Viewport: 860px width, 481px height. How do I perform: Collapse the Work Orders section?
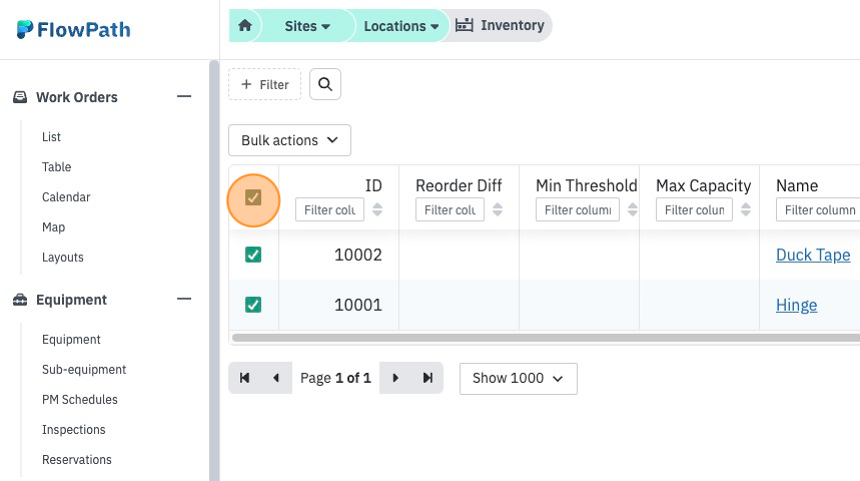coord(184,97)
